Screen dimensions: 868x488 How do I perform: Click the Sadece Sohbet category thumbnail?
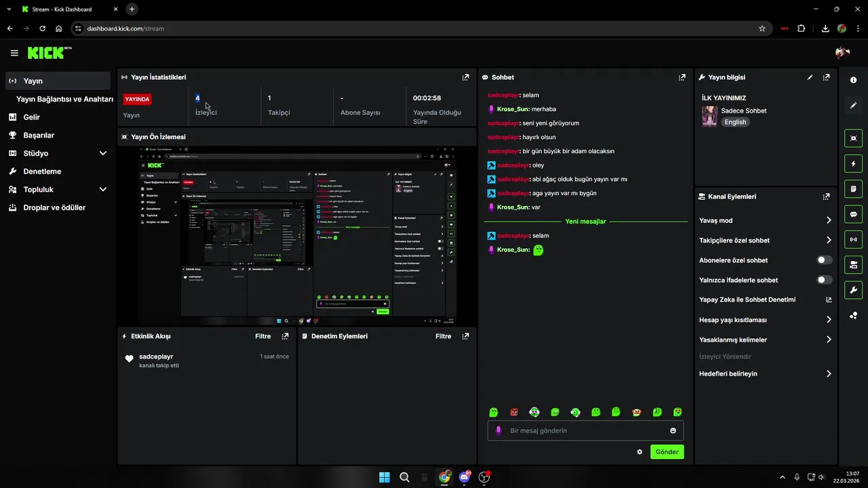pos(709,116)
